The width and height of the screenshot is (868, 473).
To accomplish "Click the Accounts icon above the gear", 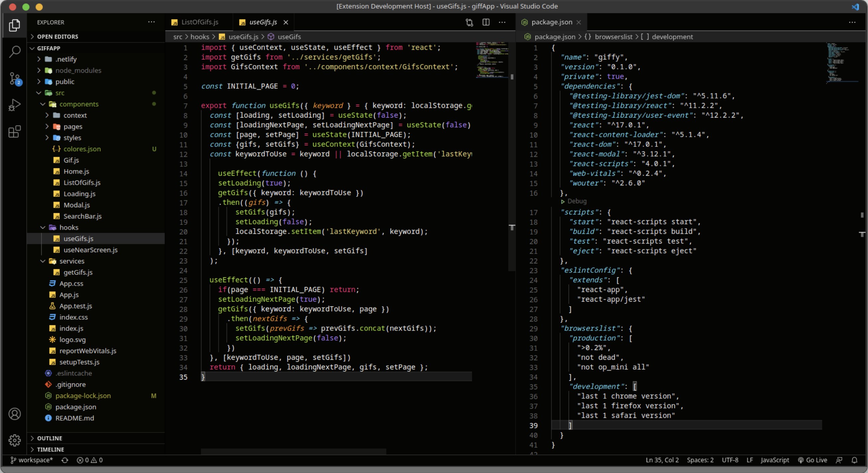I will (x=15, y=414).
